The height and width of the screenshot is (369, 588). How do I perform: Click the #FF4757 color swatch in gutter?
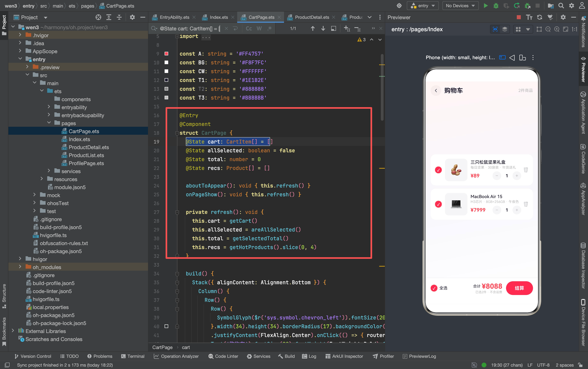[x=166, y=54]
